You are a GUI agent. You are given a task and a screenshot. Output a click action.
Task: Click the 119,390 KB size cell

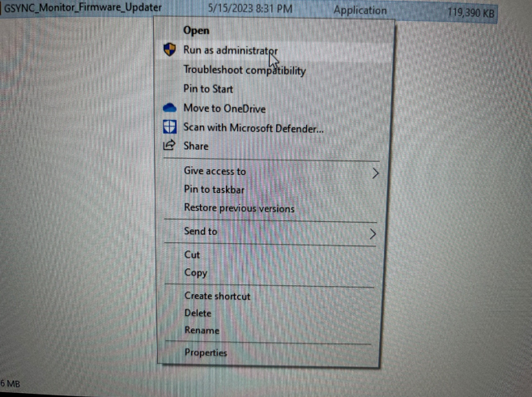(x=470, y=13)
